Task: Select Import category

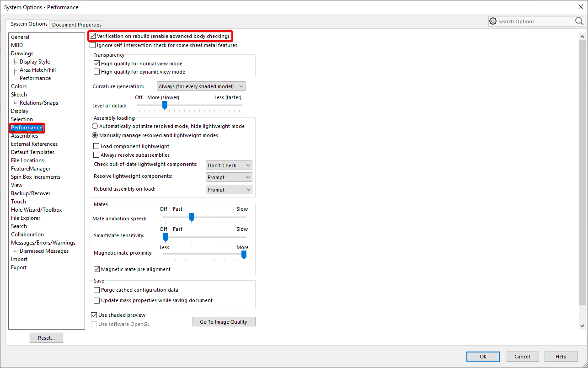Action: (19, 259)
